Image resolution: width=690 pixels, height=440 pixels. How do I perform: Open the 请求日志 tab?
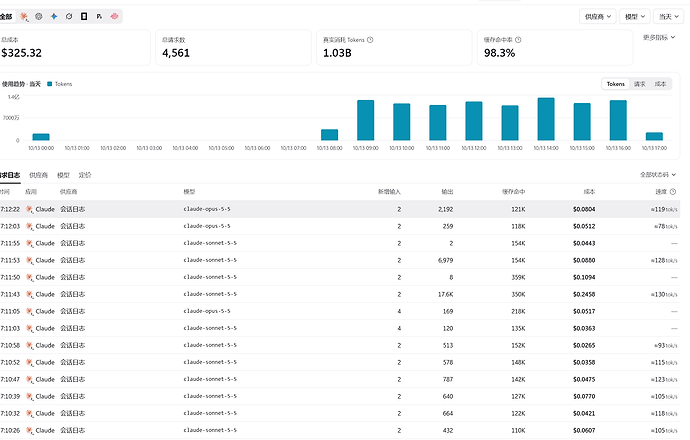click(10, 175)
